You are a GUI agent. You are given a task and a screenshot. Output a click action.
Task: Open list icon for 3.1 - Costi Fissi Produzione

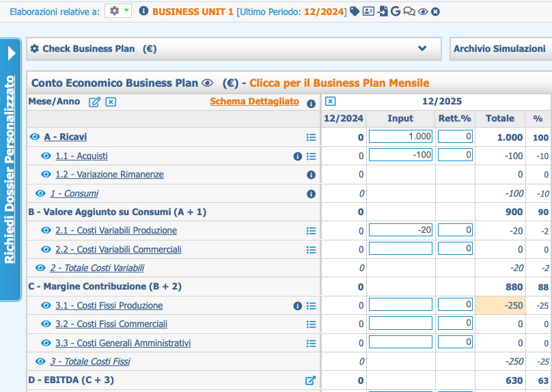point(311,306)
